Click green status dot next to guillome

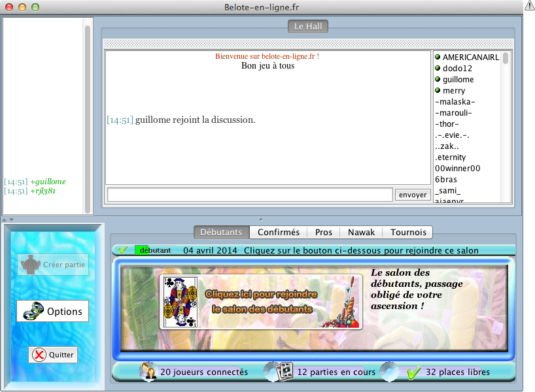[x=438, y=79]
